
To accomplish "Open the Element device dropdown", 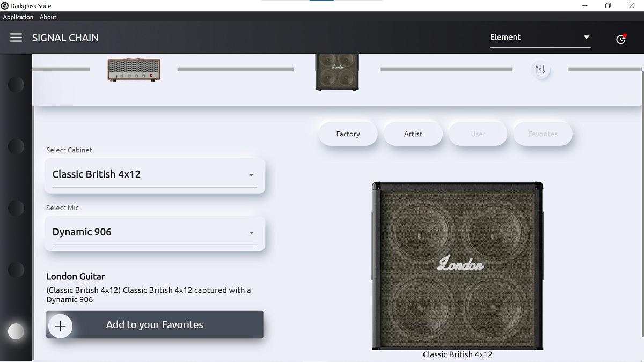I will tap(540, 38).
